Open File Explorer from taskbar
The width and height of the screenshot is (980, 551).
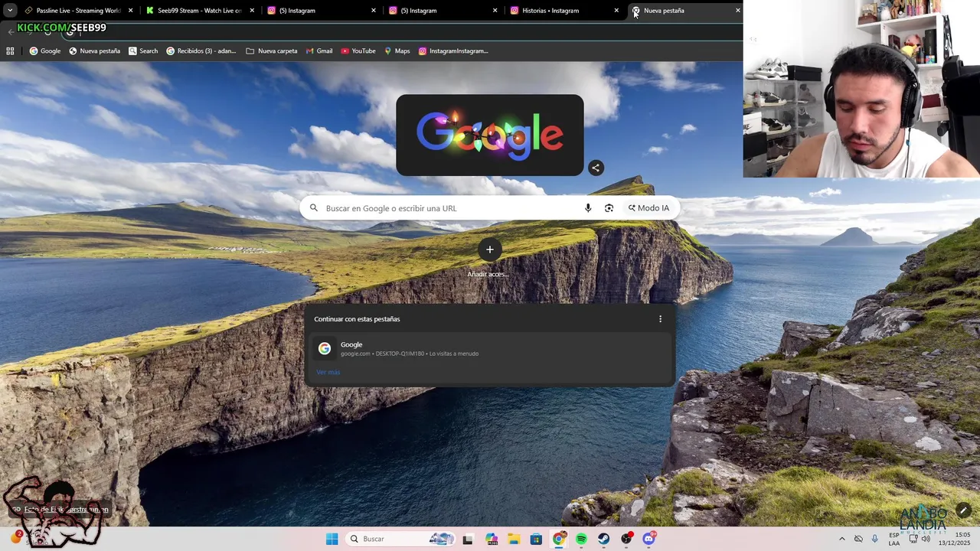pyautogui.click(x=514, y=539)
